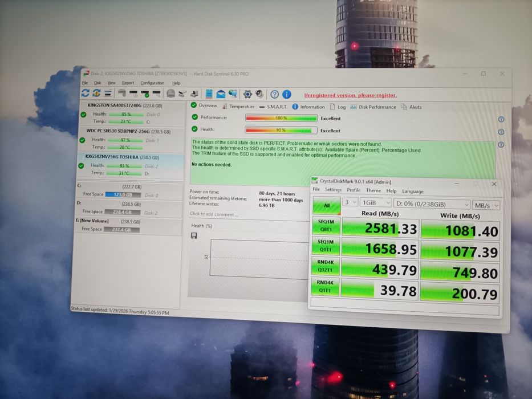Run the RND4K Q1T1 test button
Screen dimensions: 532x399
point(325,286)
